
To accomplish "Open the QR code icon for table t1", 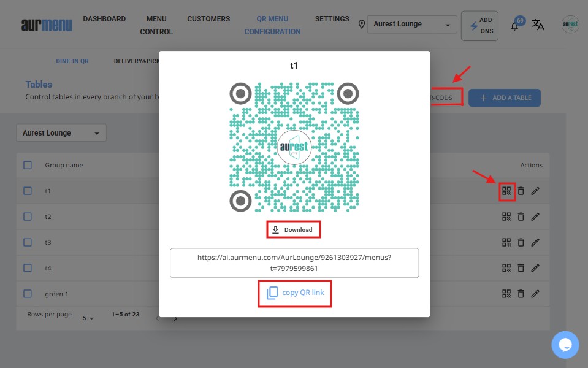I will 506,191.
